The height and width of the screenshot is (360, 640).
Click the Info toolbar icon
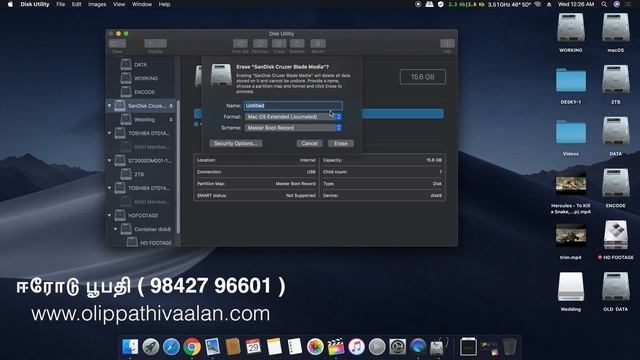point(447,43)
